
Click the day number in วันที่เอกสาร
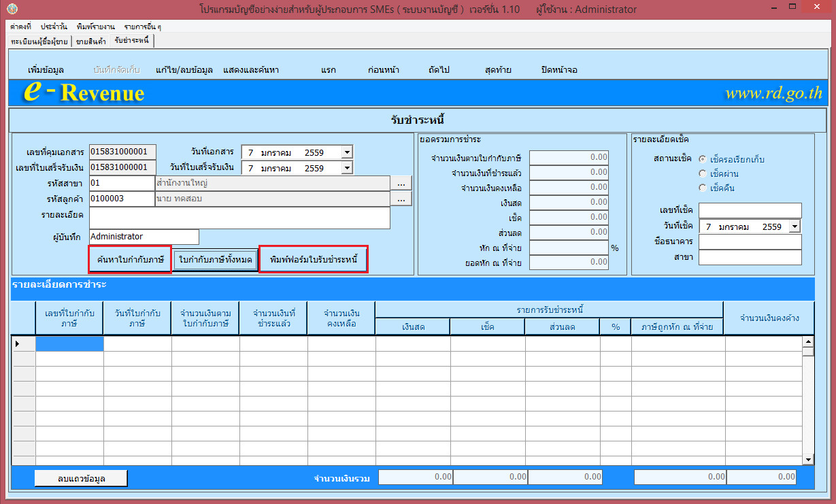(251, 152)
